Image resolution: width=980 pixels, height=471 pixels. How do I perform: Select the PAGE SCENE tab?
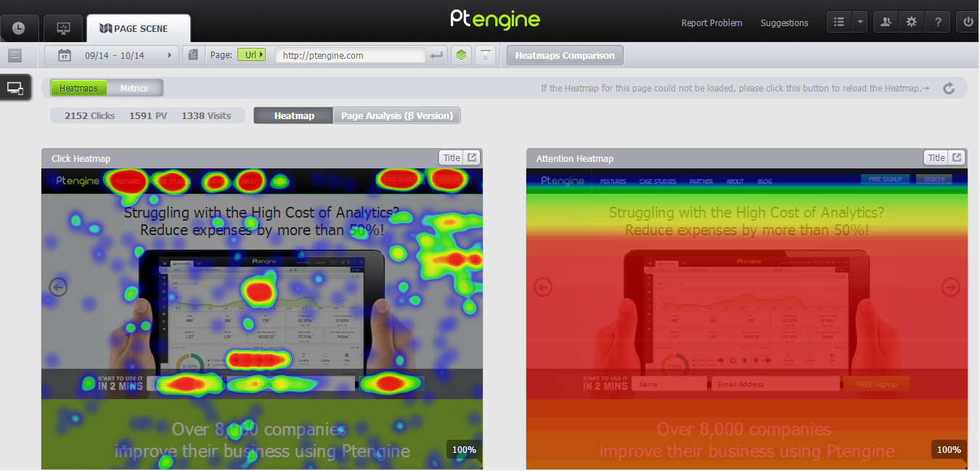tap(139, 29)
